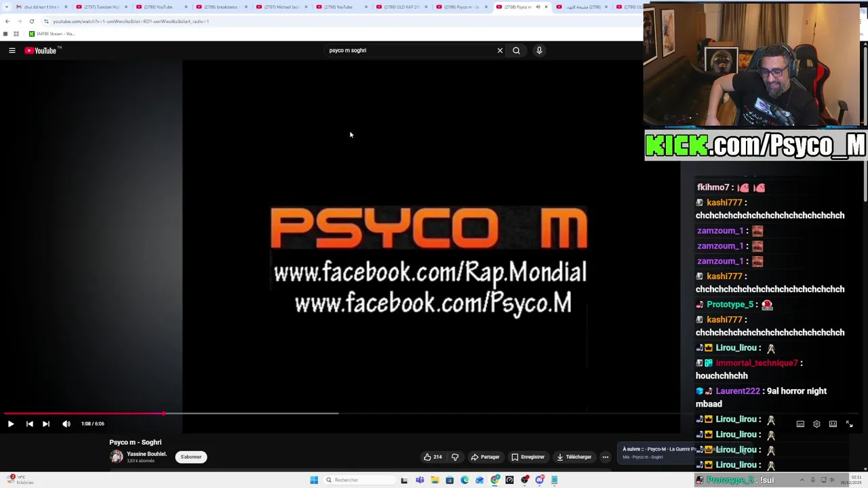Focus the YouTube search field

[410, 50]
